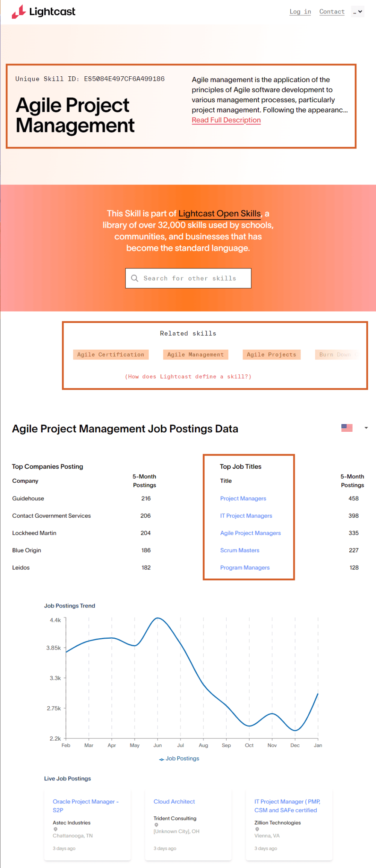Click the [Unknown City], OH location pin
The image size is (376, 868).
tap(156, 825)
